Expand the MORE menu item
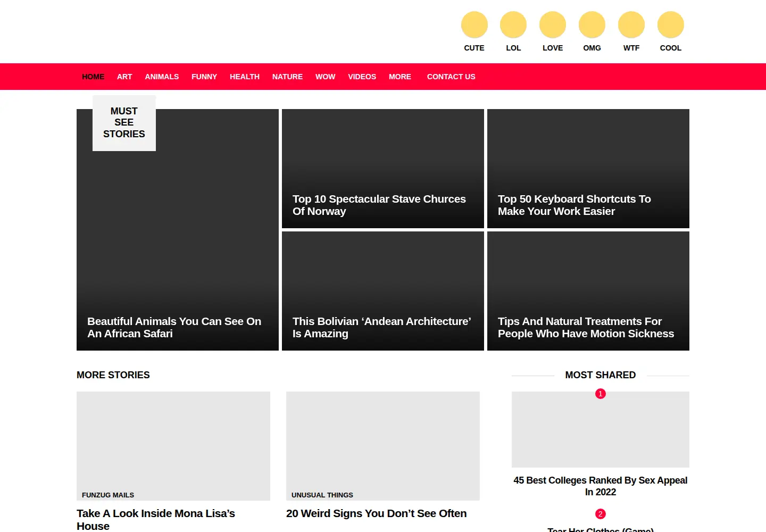This screenshot has height=532, width=766. click(x=400, y=77)
